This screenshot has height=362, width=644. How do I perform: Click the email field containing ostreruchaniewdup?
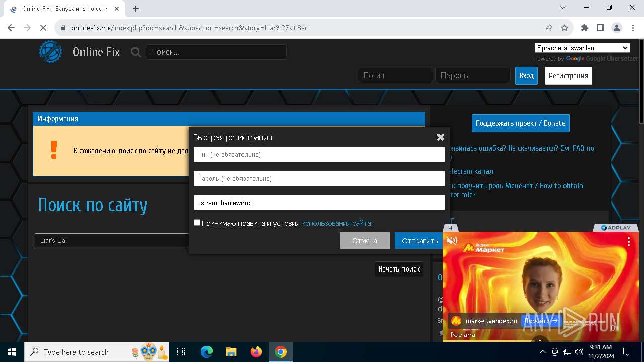pyautogui.click(x=319, y=203)
